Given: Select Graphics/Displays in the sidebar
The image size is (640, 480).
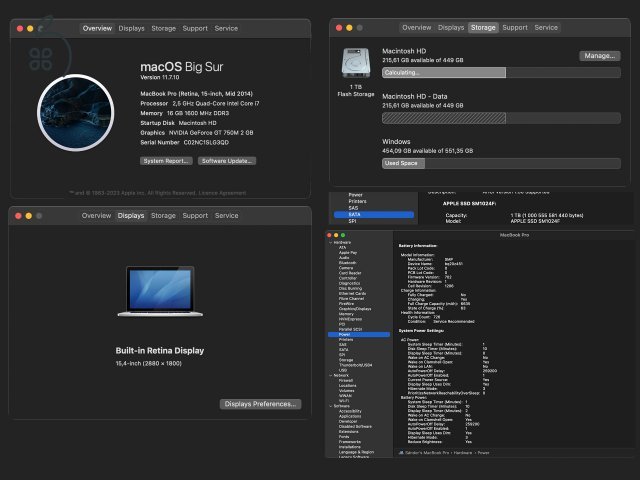Looking at the screenshot, I should pyautogui.click(x=355, y=309).
